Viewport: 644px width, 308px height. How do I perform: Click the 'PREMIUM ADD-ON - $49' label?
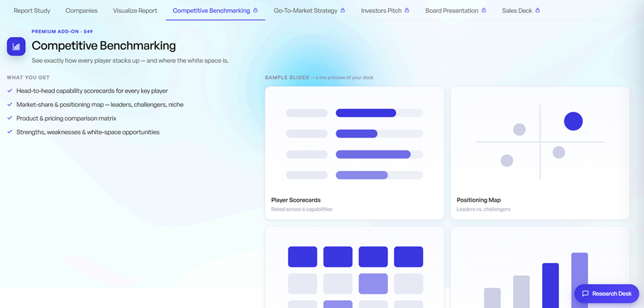point(62,32)
